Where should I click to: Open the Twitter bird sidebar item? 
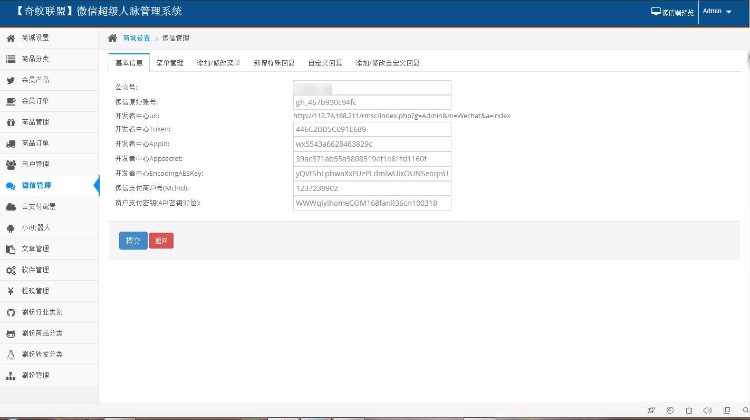11,80
